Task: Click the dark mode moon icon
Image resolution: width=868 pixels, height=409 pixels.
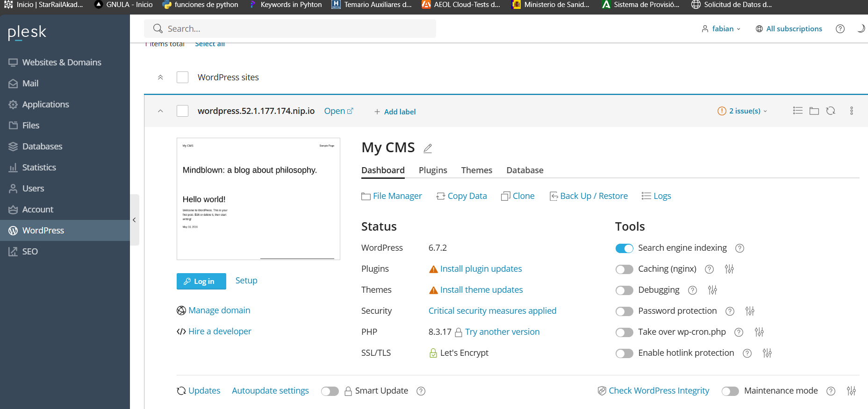Action: tap(861, 29)
